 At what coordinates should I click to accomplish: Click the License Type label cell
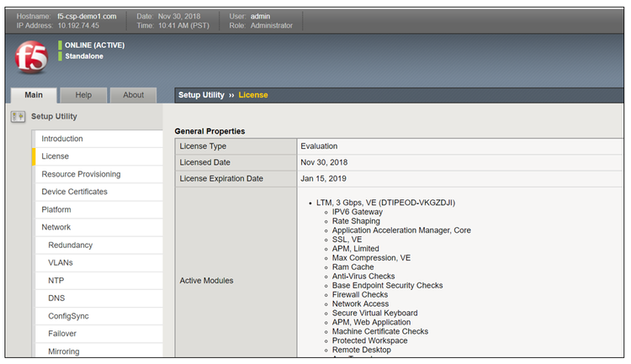236,146
